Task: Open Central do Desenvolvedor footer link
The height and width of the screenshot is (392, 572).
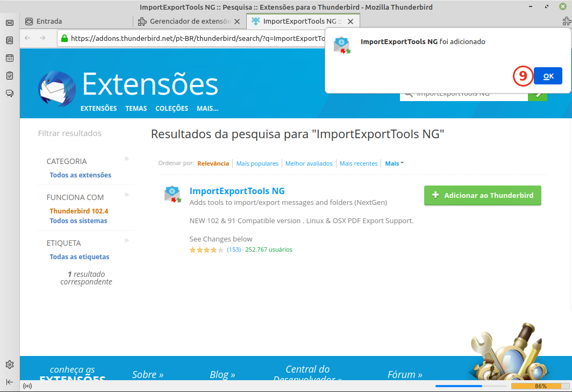Action: pyautogui.click(x=308, y=372)
